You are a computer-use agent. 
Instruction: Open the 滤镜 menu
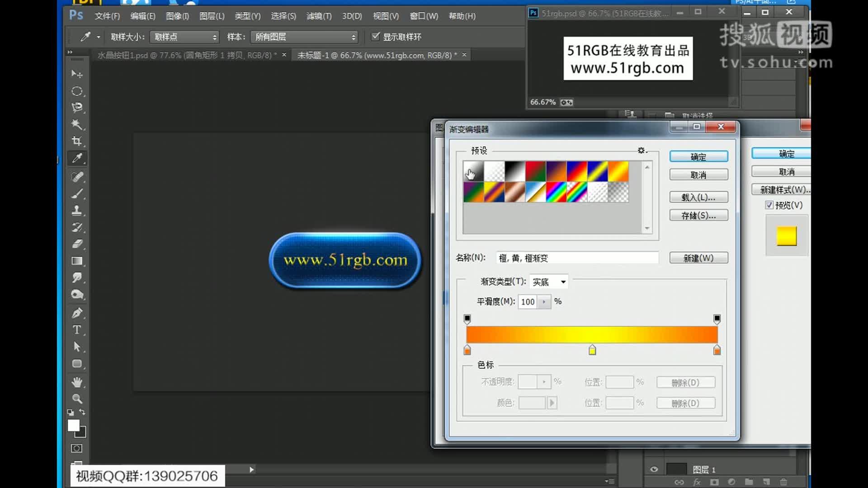click(x=319, y=16)
